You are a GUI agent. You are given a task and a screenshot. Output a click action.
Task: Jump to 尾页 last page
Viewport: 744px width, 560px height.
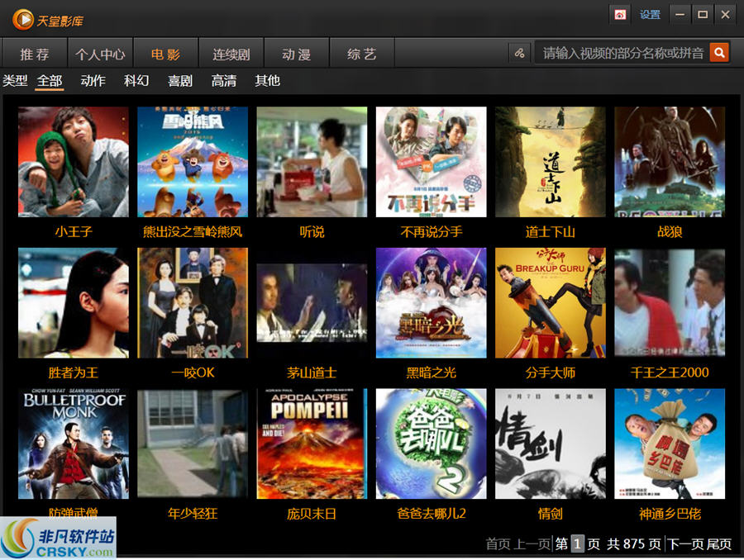pos(719,543)
